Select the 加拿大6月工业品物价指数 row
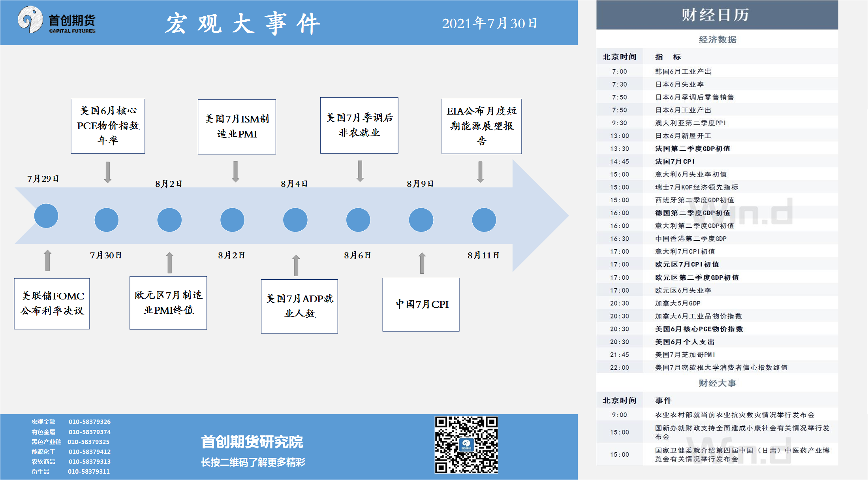Viewport: 868px width, 480px height. pos(717,316)
